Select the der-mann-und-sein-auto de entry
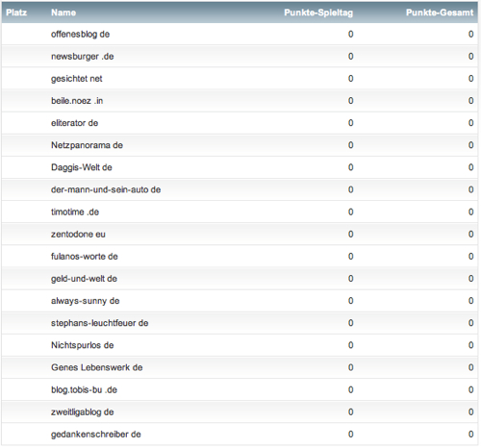 click(x=106, y=189)
